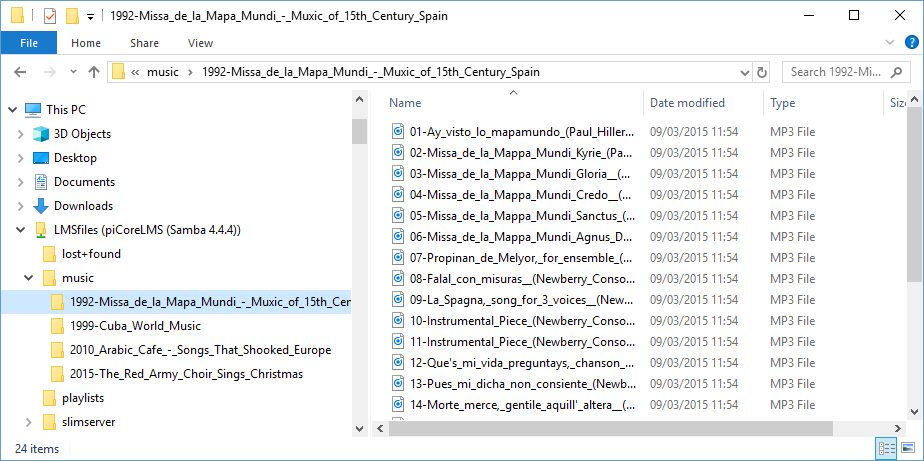
Task: Click the file list vertical scroll down arrow
Action: click(914, 411)
